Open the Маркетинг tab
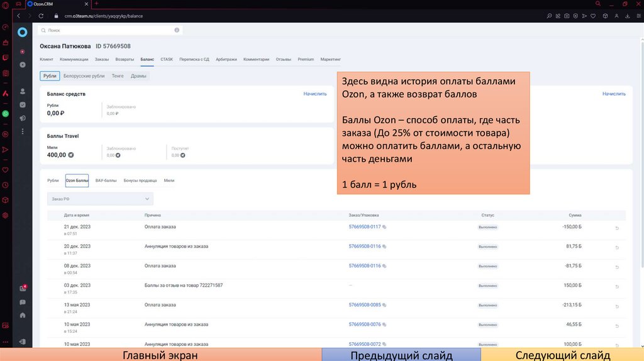This screenshot has height=361, width=644. pyautogui.click(x=331, y=59)
